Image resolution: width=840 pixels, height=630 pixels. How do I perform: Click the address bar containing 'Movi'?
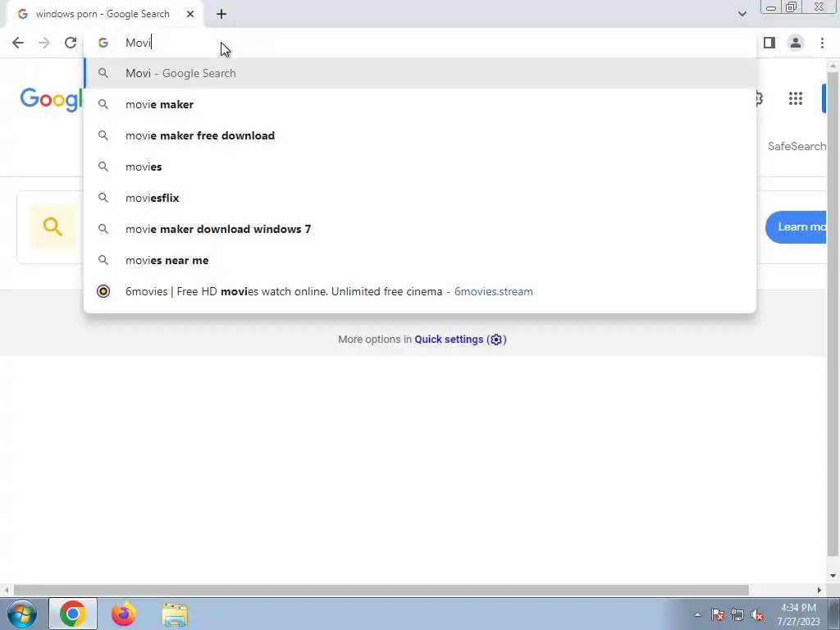[x=420, y=43]
